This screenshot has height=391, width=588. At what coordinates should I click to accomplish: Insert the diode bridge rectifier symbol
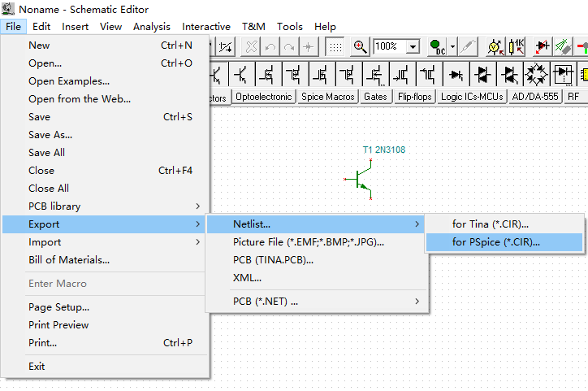coord(536,74)
